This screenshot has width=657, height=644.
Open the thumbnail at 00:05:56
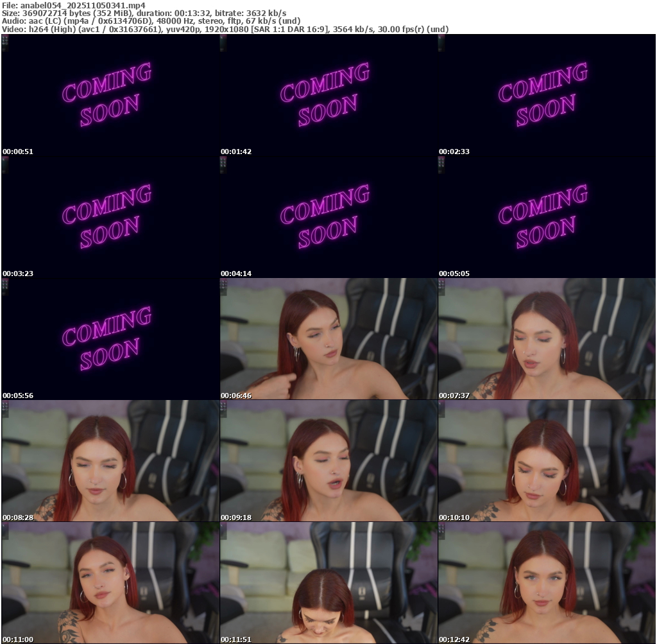[x=110, y=339]
